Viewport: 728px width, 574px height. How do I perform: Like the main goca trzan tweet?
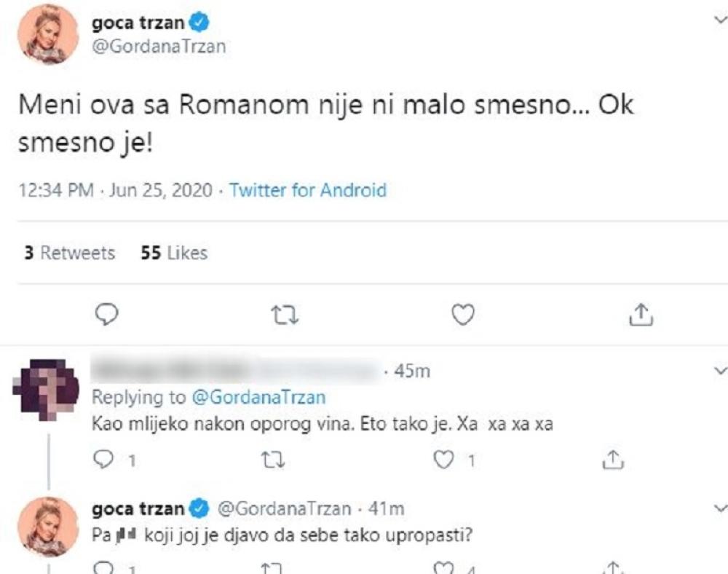click(x=463, y=314)
